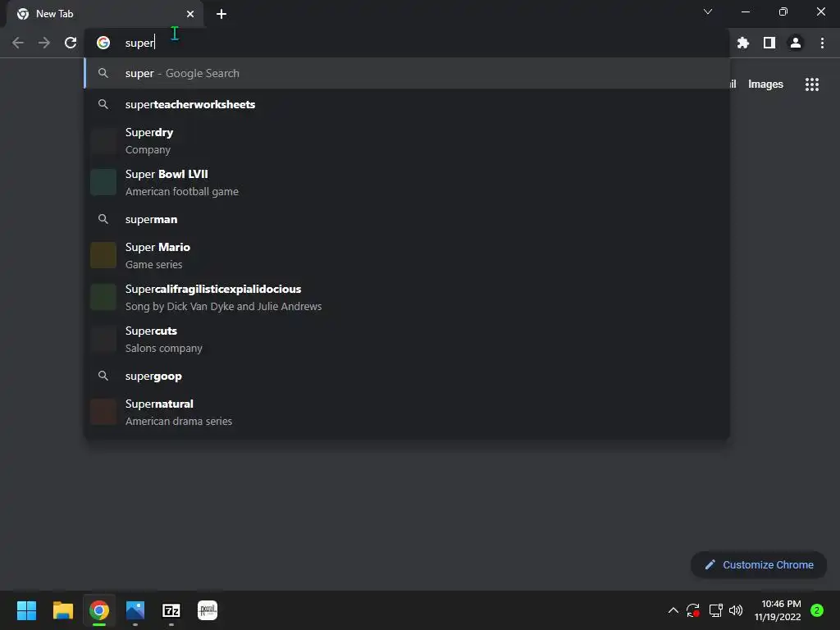The image size is (840, 630).
Task: Open the network tray icon
Action: point(715,610)
